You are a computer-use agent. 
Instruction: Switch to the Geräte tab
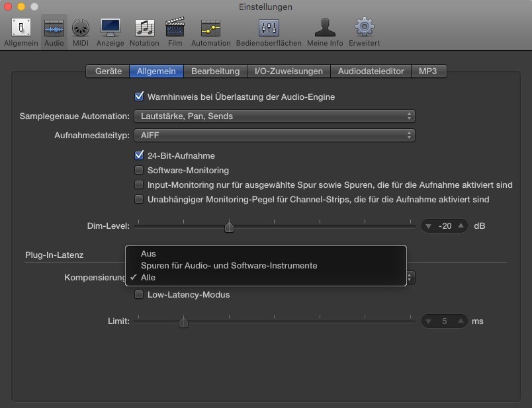pos(108,71)
